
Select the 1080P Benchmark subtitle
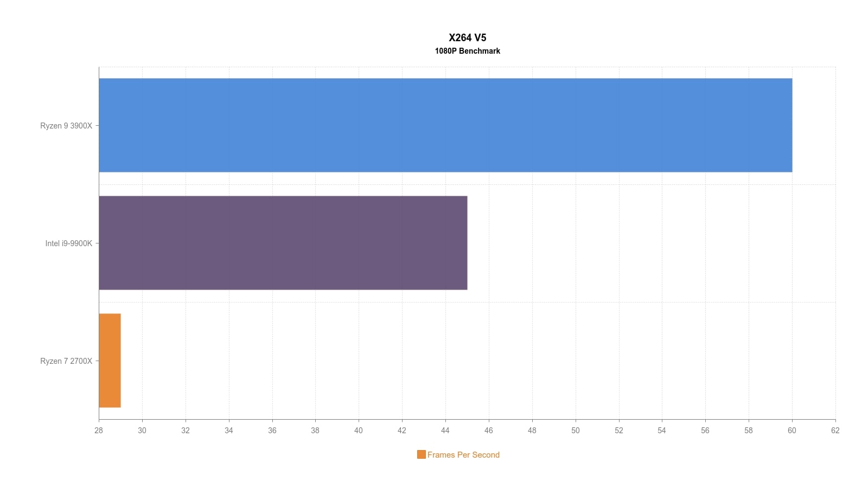[467, 51]
